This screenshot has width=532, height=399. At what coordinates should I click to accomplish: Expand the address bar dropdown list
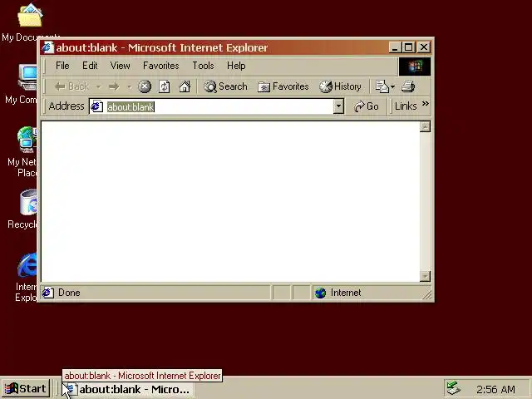pyautogui.click(x=338, y=106)
